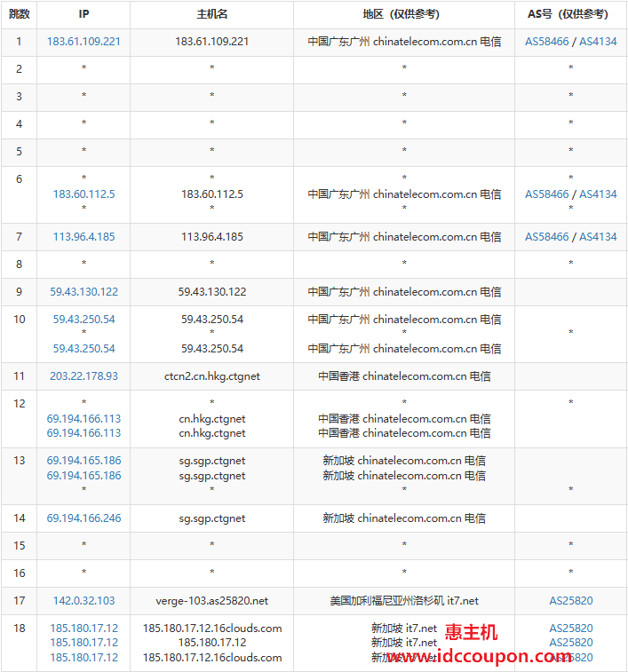Screen dimensions: 628x672
Task: Open IP link 142.0.32.103 in hop 17
Action: pyautogui.click(x=83, y=601)
